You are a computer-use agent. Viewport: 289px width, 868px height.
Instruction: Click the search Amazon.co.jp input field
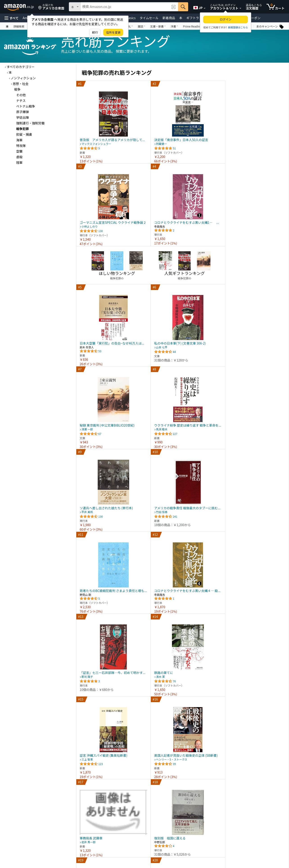click(125, 7)
